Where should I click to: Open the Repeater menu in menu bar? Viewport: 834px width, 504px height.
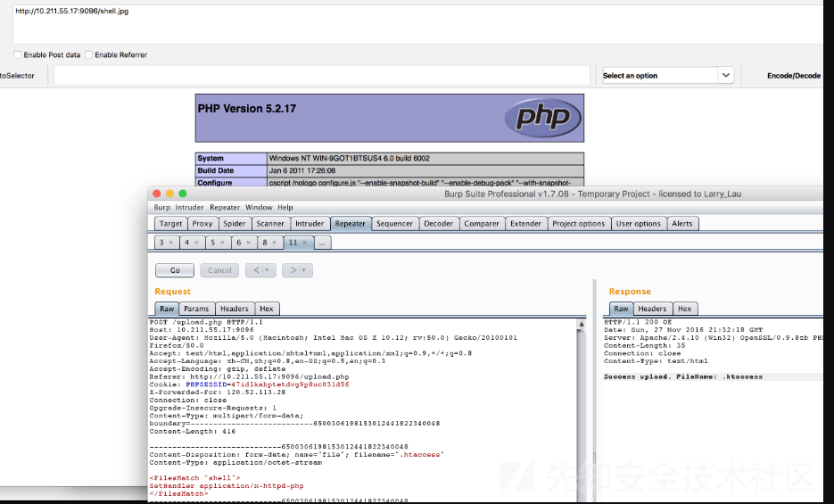[x=225, y=207]
